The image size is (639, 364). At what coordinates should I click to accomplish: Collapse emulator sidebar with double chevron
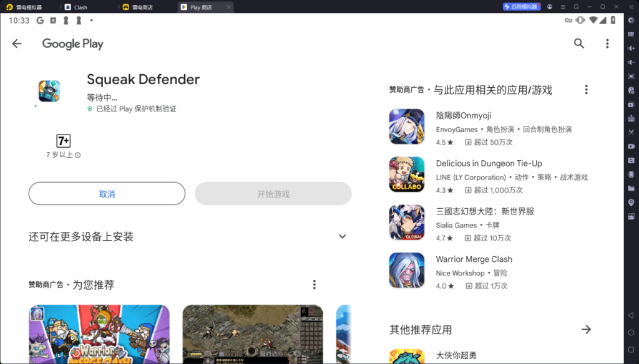[632, 7]
